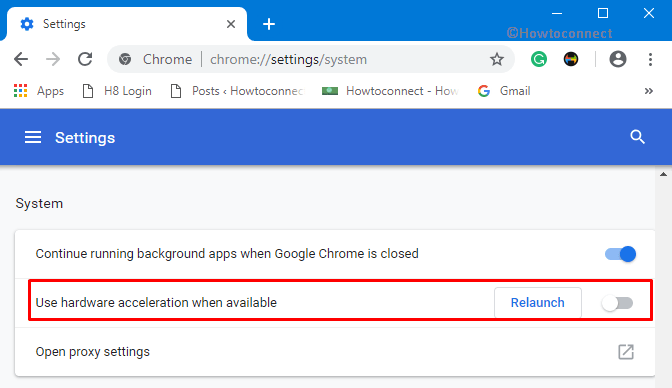Open the Posts ‹ Howtoconnect bookmark
The width and height of the screenshot is (672, 388).
pyautogui.click(x=237, y=91)
